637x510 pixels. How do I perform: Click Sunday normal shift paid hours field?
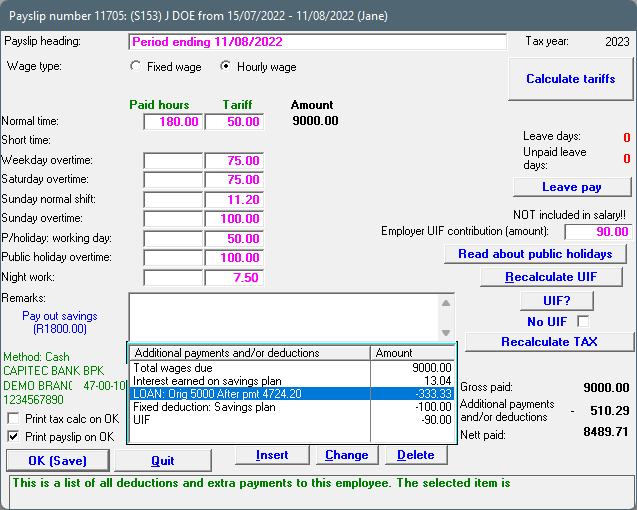173,200
